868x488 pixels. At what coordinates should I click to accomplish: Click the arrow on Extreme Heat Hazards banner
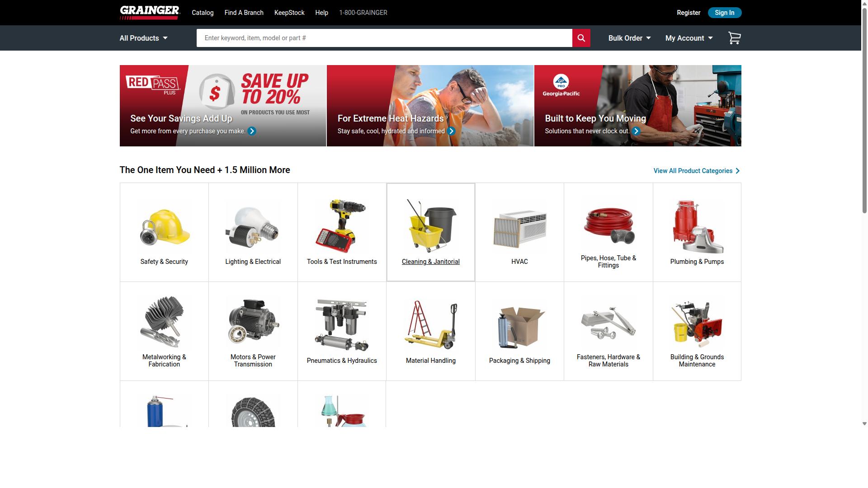tap(451, 131)
